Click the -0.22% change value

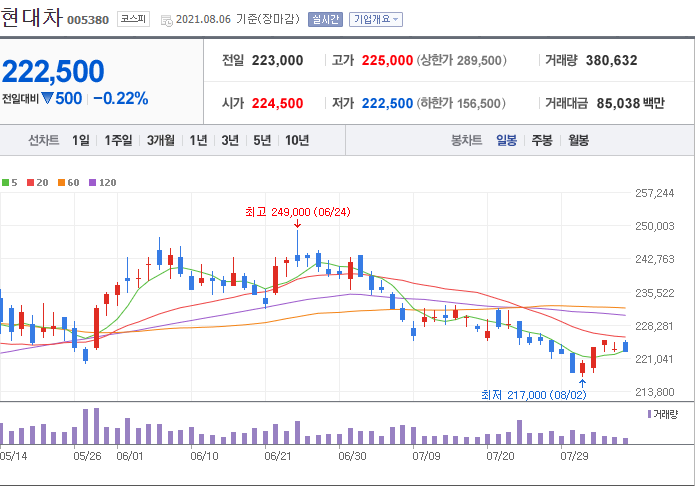[x=121, y=98]
